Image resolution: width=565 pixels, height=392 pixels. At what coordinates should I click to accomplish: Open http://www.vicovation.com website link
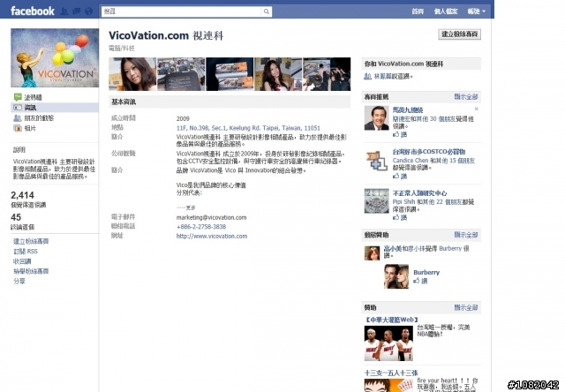[212, 236]
